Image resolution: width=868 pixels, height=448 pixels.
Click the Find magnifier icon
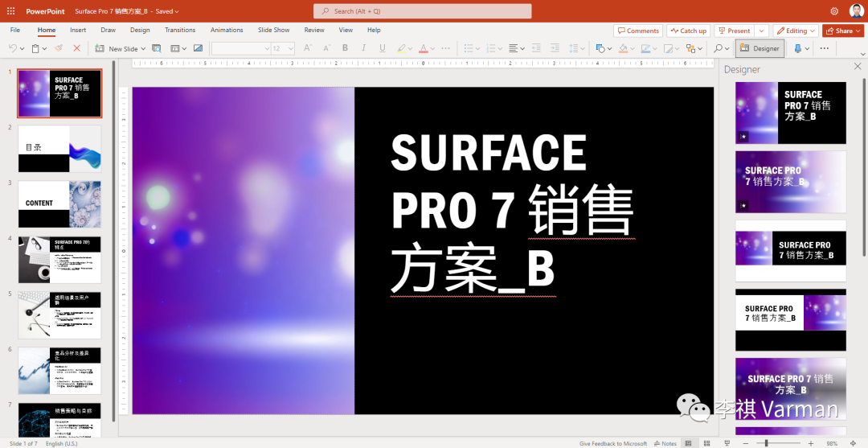719,49
